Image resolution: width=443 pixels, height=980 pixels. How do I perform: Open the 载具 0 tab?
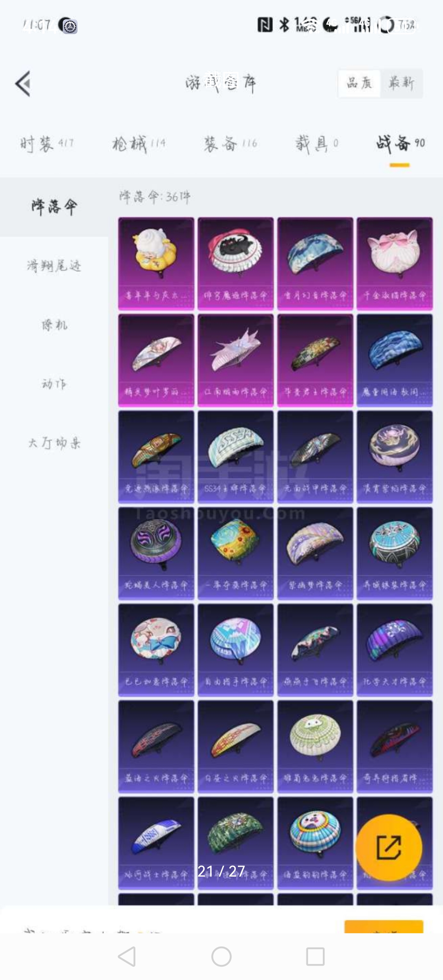[x=317, y=144]
